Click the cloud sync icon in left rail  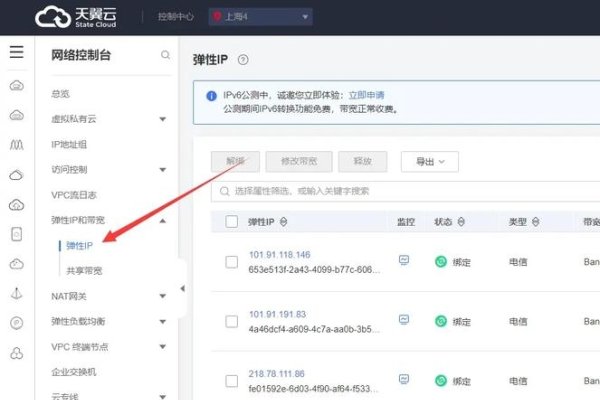coord(16,264)
